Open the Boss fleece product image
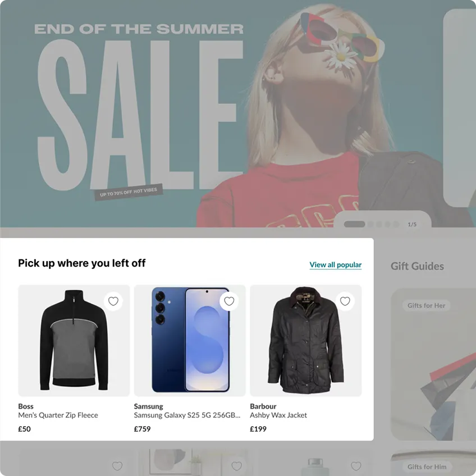The image size is (476, 476). (x=74, y=340)
